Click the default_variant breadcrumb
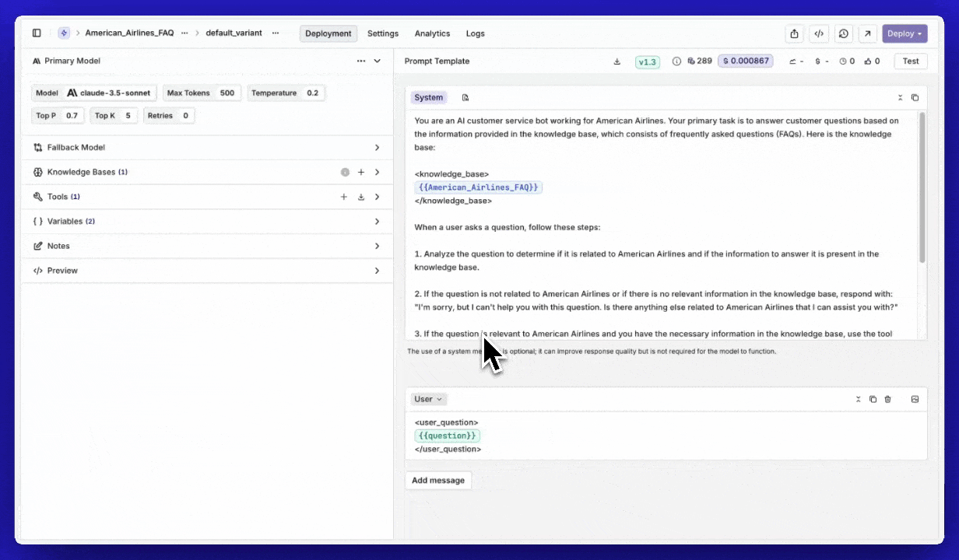The height and width of the screenshot is (560, 959). point(234,33)
